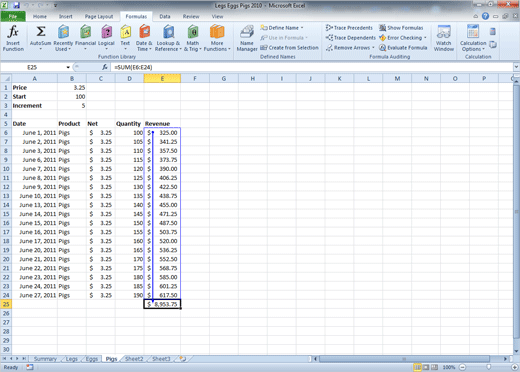
Task: Open the Legs worksheet tab
Action: tap(72, 359)
